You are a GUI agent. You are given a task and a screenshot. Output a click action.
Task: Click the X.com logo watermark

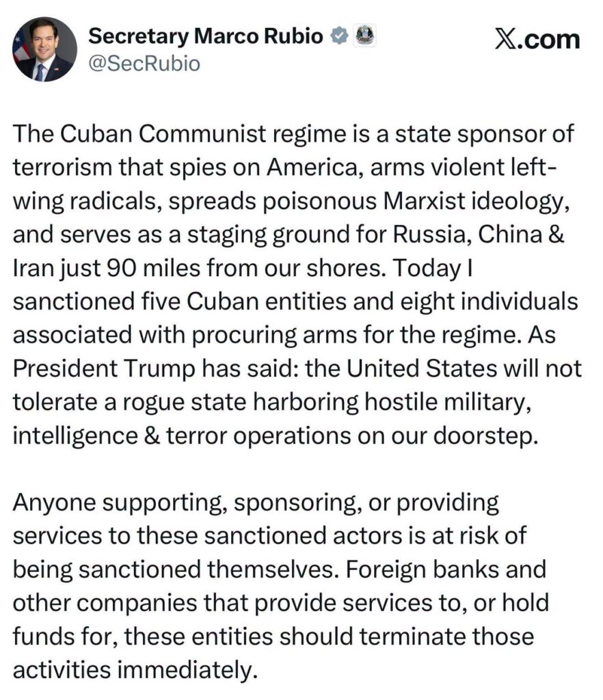[x=538, y=39]
